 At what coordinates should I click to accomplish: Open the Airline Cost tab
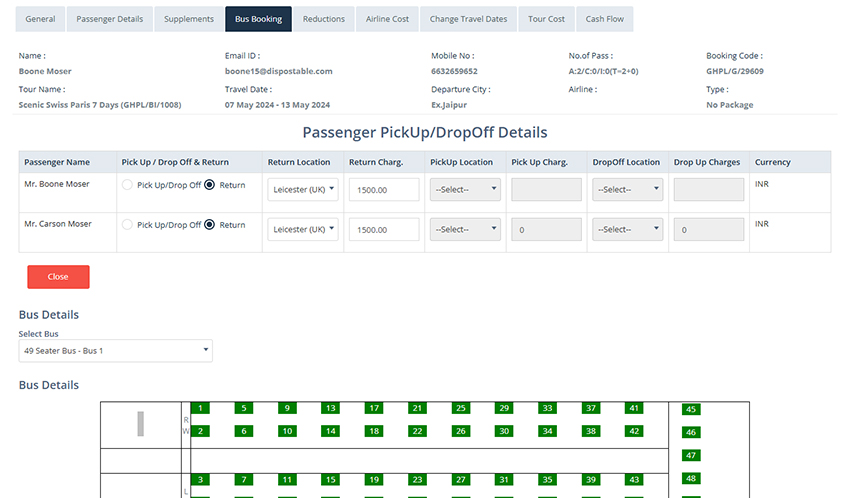(387, 19)
